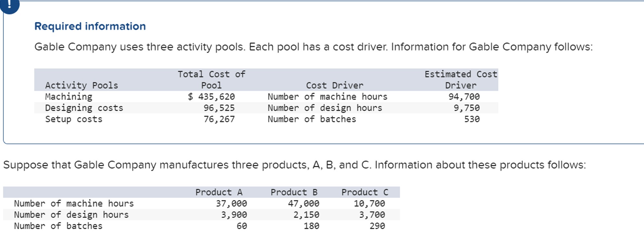
Task: Click the 'Product A' column header
Action: click(219, 192)
